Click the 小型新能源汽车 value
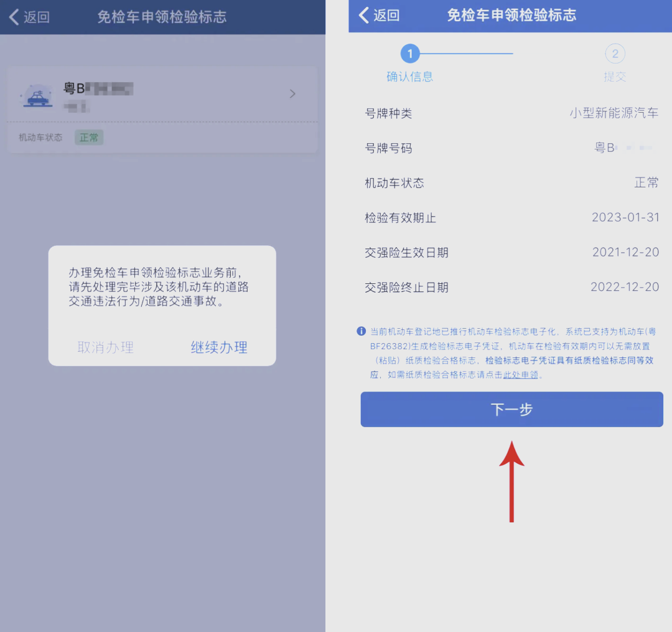Image resolution: width=672 pixels, height=632 pixels. tap(614, 113)
